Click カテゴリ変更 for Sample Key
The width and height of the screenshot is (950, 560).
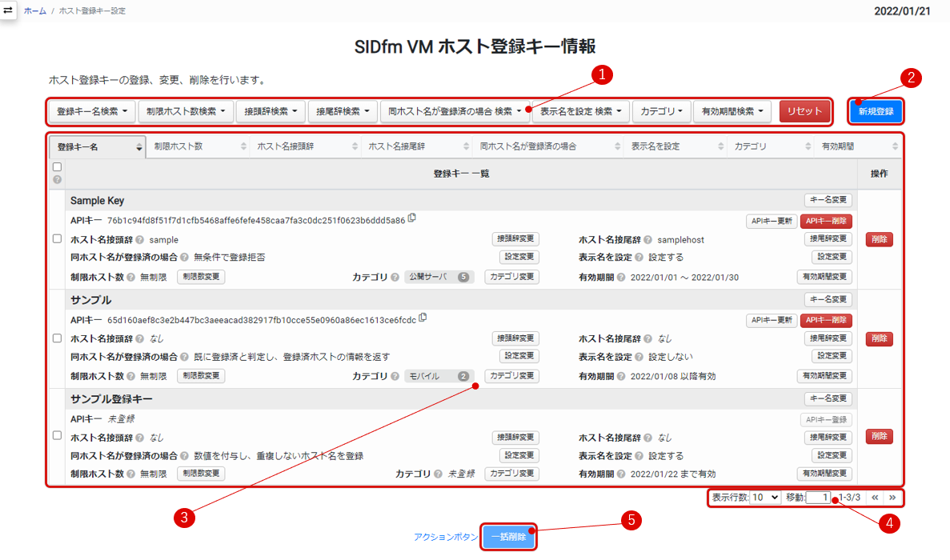coord(512,277)
